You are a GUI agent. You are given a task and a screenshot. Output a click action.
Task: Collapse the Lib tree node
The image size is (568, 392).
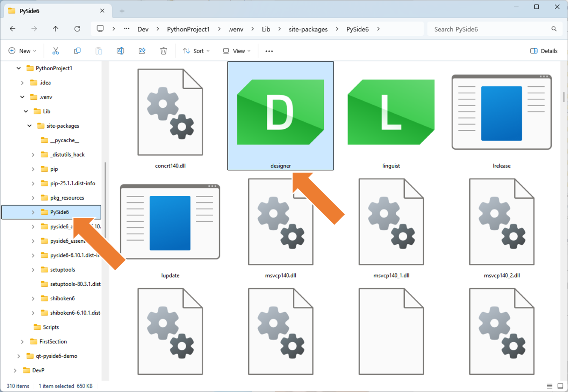pyautogui.click(x=26, y=111)
